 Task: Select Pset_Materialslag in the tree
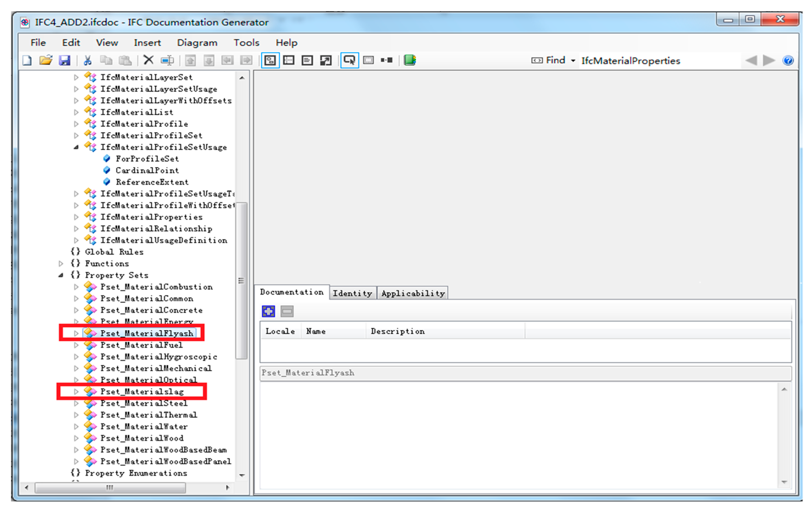142,392
